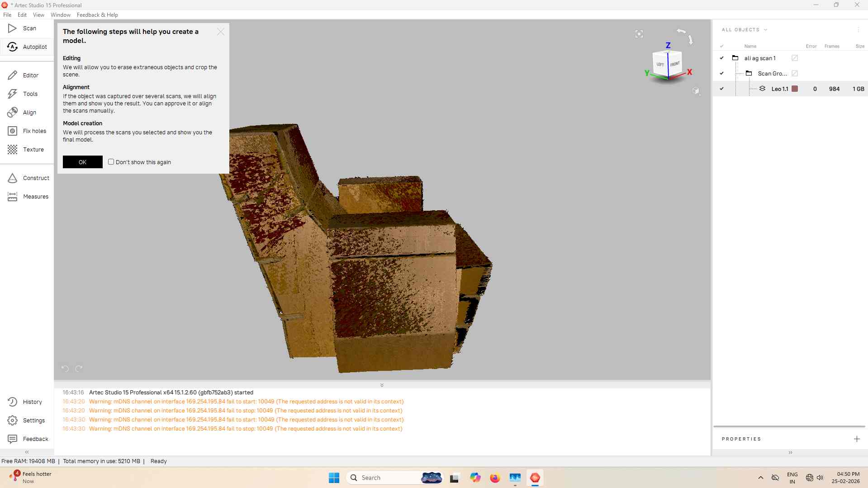Open the Fix holes panel
868x488 pixels.
click(27, 131)
